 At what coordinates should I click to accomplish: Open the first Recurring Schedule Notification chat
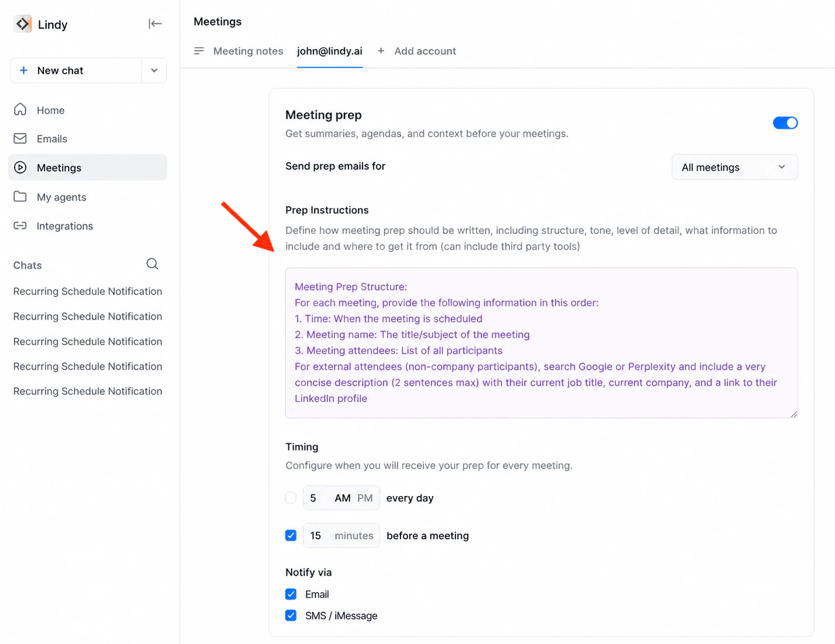tap(88, 291)
